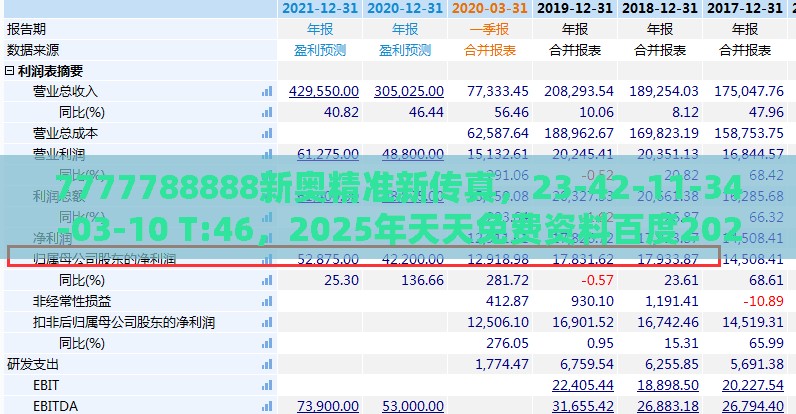
Task: Select the 非经常性损益 row label
Action: 72,301
